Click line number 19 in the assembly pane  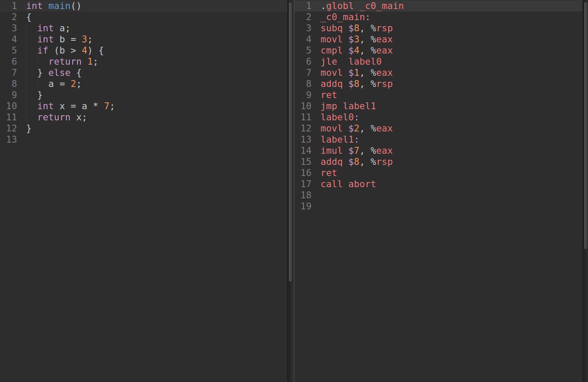[x=306, y=206]
